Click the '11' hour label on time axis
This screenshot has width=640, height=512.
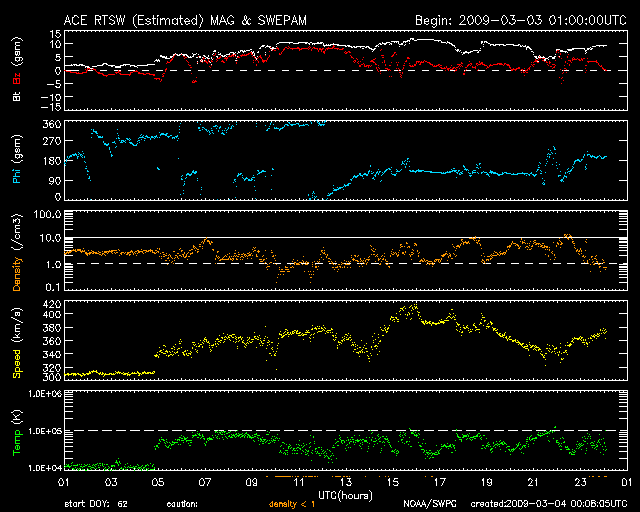tap(298, 483)
